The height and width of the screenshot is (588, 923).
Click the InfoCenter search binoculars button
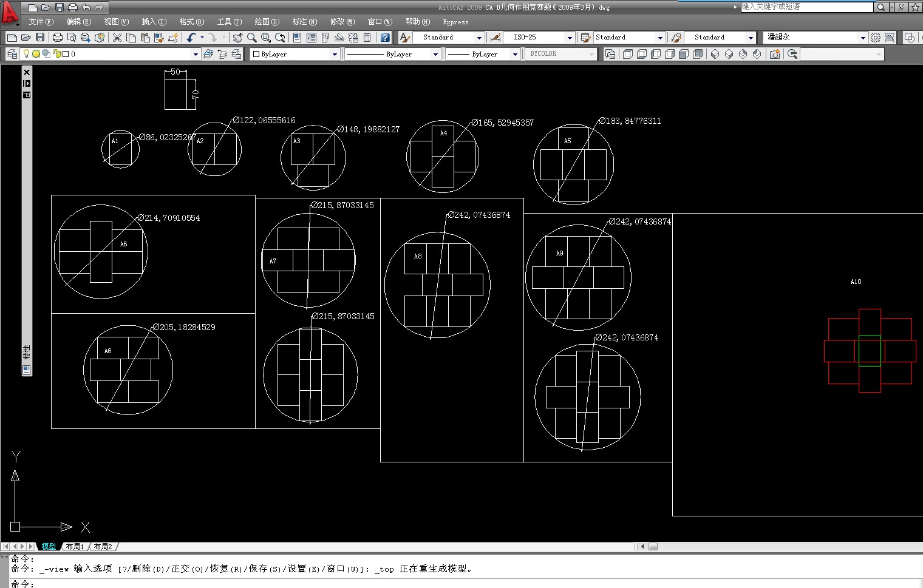(881, 7)
